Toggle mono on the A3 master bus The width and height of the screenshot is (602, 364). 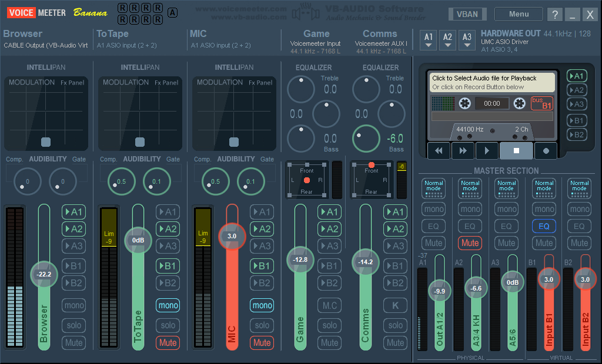click(507, 209)
